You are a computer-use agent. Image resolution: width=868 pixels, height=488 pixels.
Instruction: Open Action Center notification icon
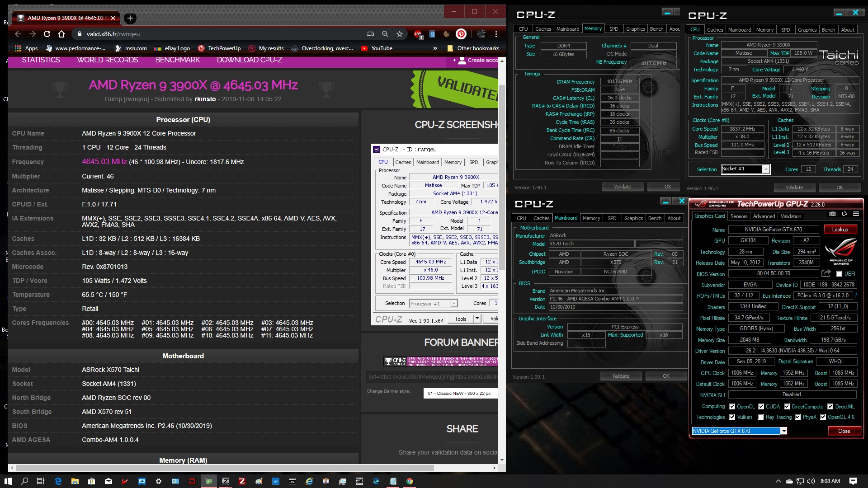[x=853, y=481]
